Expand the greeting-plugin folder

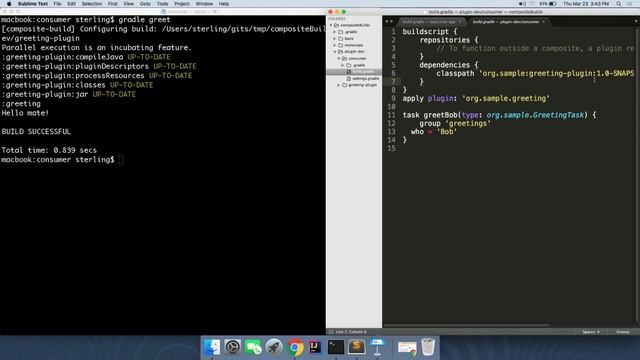pos(339,85)
